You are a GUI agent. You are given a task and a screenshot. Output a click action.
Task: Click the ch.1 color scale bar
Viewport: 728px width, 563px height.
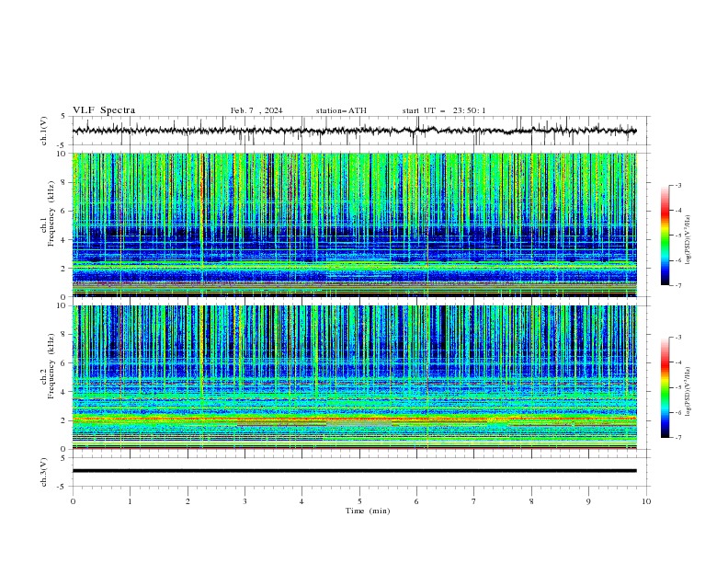(665, 235)
